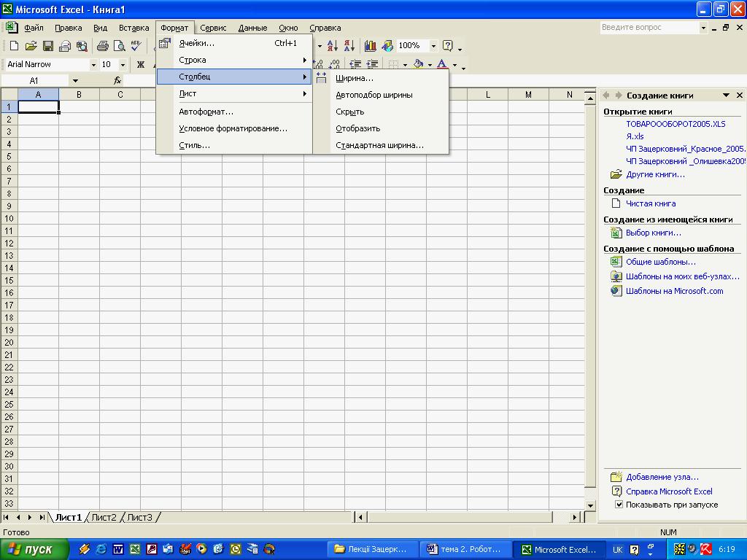Image resolution: width=747 pixels, height=560 pixels.
Task: Select Скрыть in the column submenu
Action: [381, 112]
